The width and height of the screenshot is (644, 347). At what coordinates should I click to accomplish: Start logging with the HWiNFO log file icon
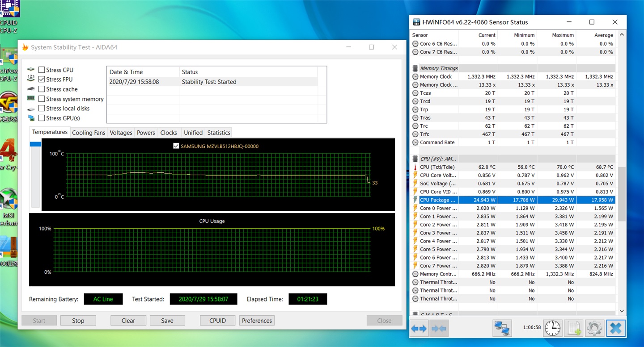573,328
